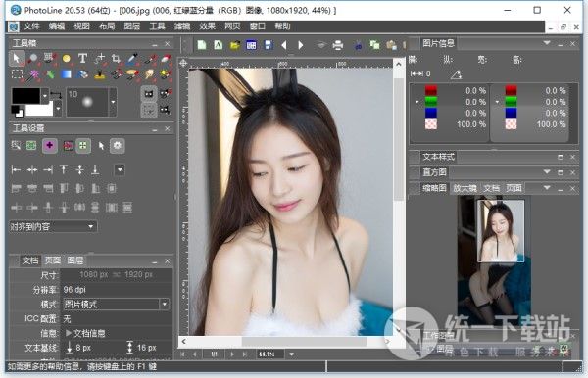The height and width of the screenshot is (378, 588).
Task: Select the rectangular marquee selection tool
Action: [x=17, y=74]
